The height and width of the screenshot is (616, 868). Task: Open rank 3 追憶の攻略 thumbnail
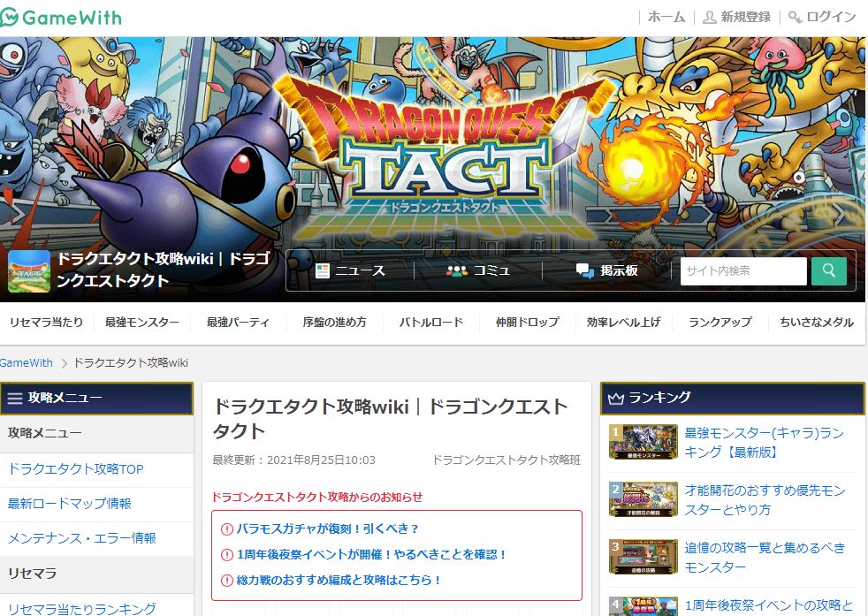[643, 557]
